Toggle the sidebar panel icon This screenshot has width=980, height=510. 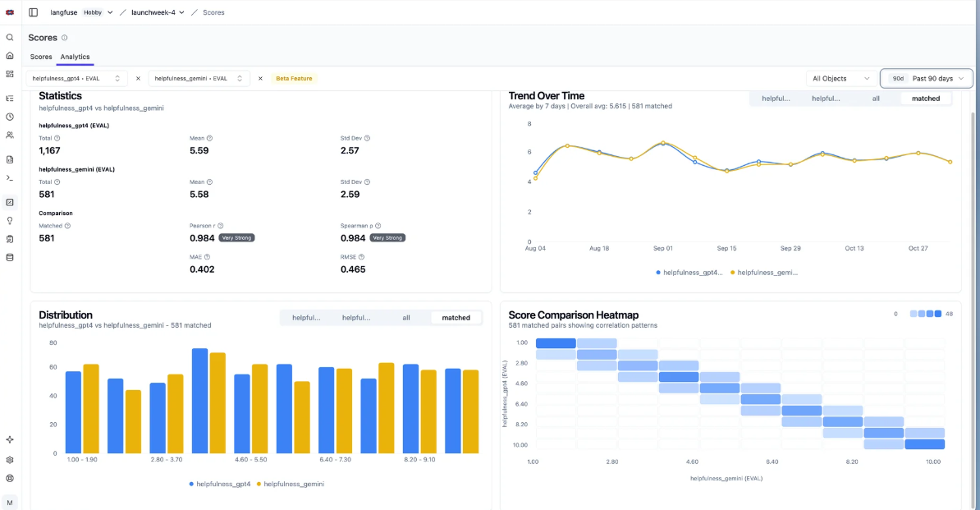coord(33,12)
